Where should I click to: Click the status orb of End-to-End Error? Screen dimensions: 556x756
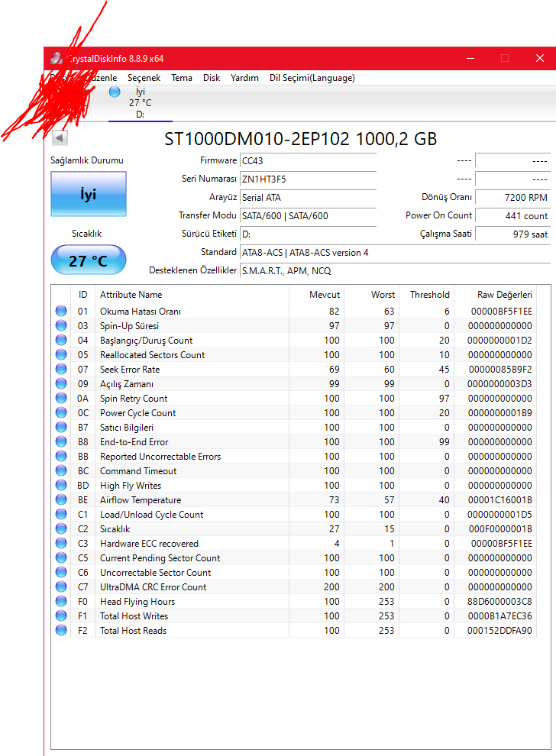pos(61,441)
